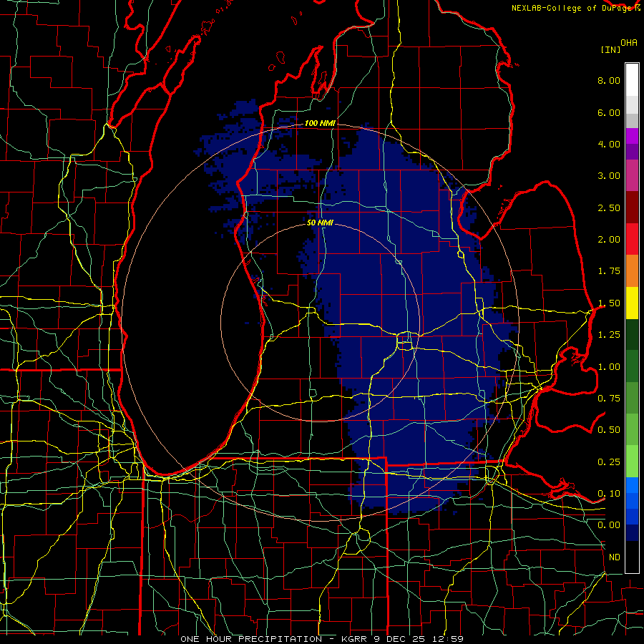644x644 pixels.
Task: Click the OHA product label above legend
Action: click(629, 42)
